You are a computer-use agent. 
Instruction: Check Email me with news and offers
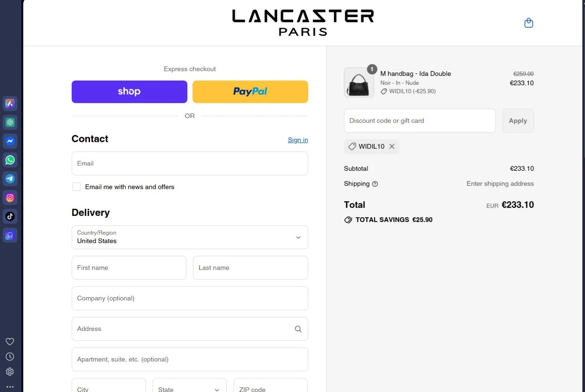coord(76,187)
